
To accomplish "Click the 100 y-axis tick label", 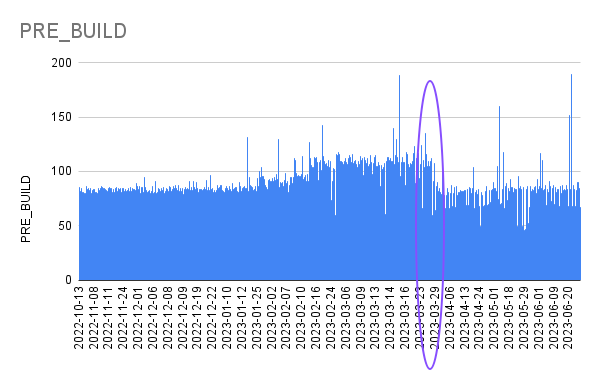I will pyautogui.click(x=62, y=171).
